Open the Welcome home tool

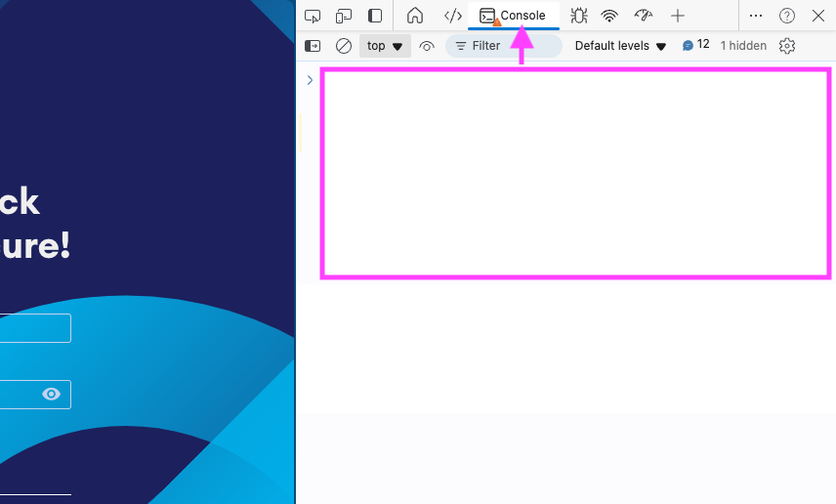[x=415, y=16]
